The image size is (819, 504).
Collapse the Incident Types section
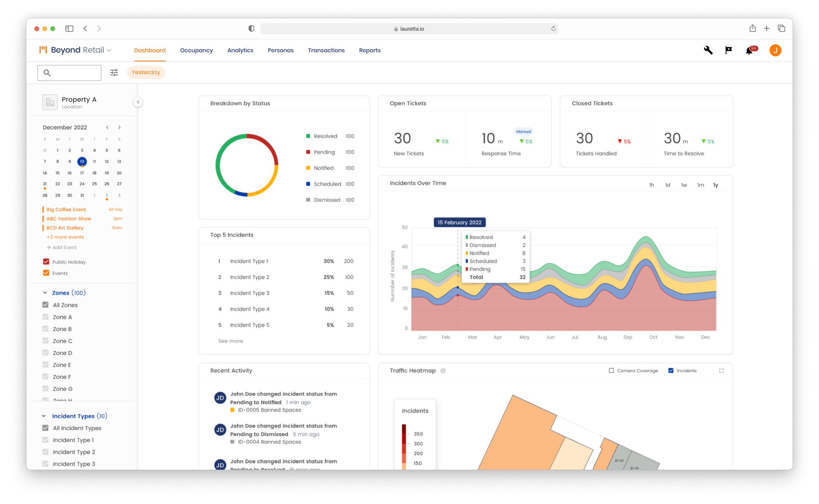(x=44, y=416)
